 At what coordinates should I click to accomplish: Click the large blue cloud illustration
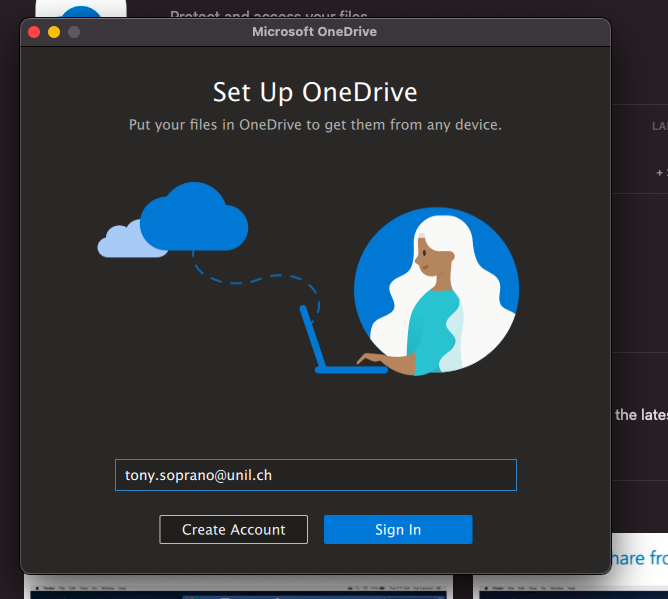[194, 217]
